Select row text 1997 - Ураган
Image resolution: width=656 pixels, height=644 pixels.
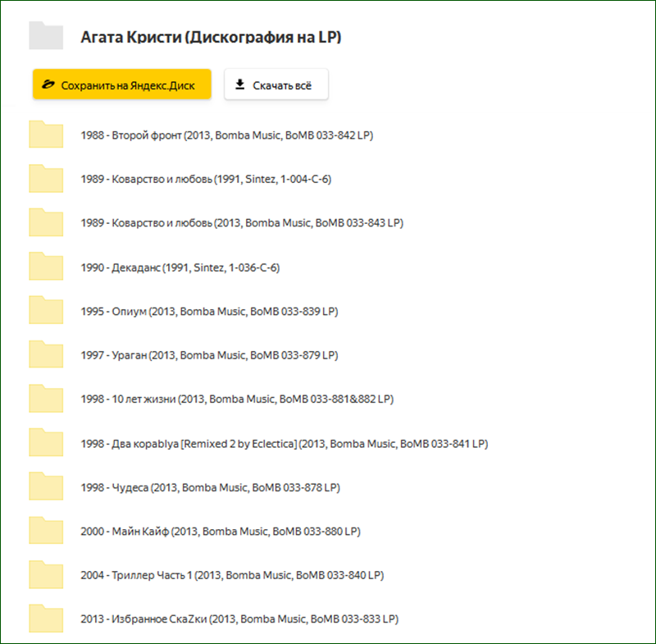coord(209,355)
